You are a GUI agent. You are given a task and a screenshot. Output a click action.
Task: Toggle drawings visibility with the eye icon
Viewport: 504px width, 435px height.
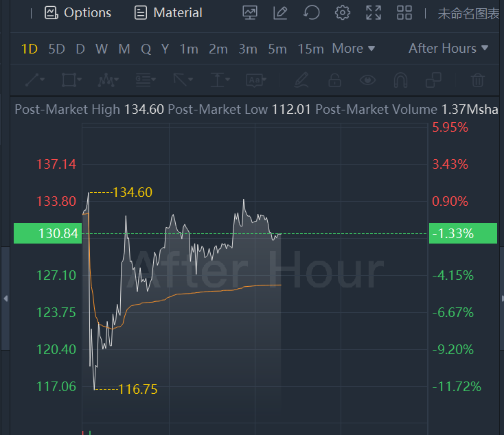point(369,80)
